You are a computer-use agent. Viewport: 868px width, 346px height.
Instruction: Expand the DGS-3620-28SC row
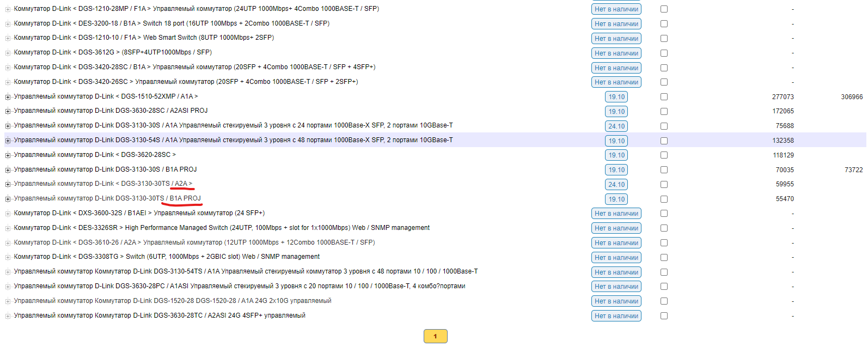coord(8,155)
